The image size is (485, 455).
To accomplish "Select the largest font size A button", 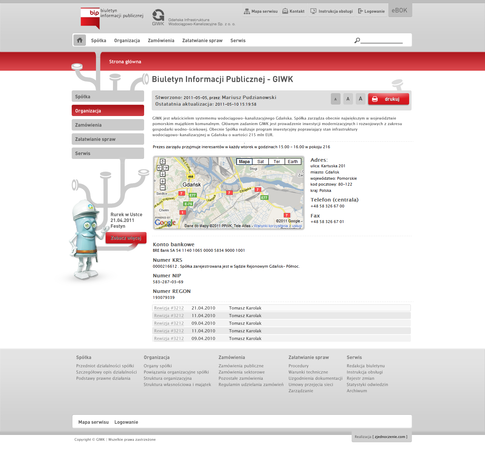I will point(360,99).
